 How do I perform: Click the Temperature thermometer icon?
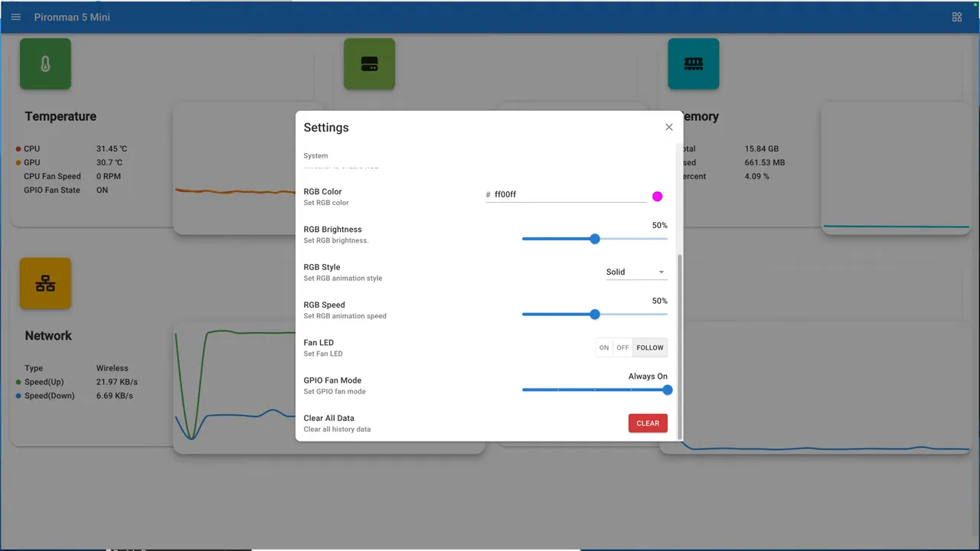45,64
